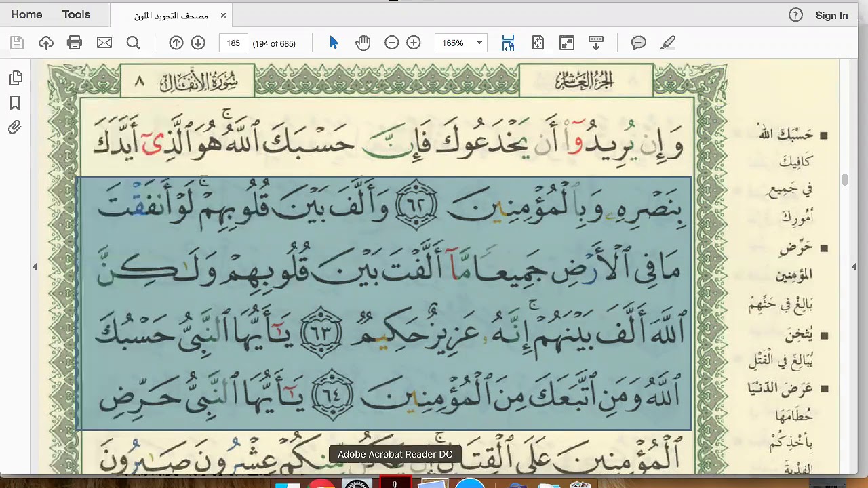Click the page number field showing 185
The image size is (868, 488).
tap(233, 43)
